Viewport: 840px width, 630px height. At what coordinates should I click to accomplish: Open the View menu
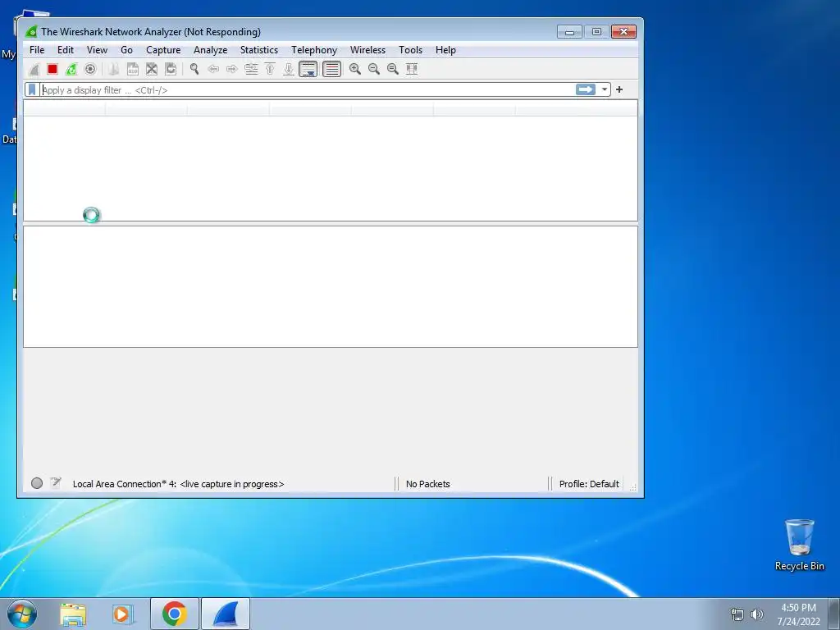pos(97,50)
